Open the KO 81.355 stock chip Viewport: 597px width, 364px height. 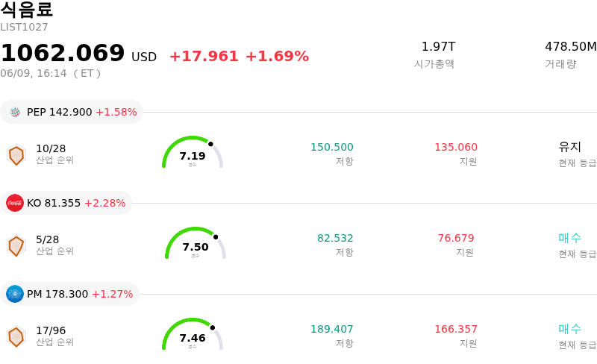(x=66, y=203)
